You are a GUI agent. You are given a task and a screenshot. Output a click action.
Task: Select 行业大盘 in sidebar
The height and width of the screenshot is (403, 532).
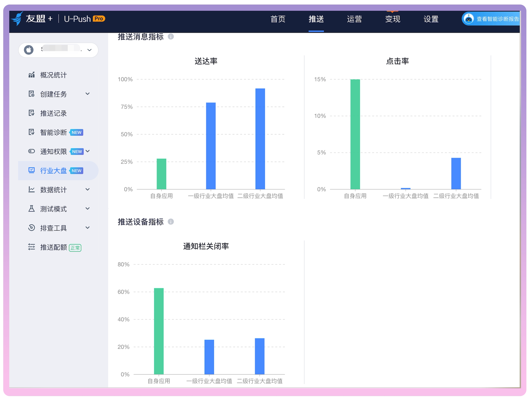pos(53,171)
